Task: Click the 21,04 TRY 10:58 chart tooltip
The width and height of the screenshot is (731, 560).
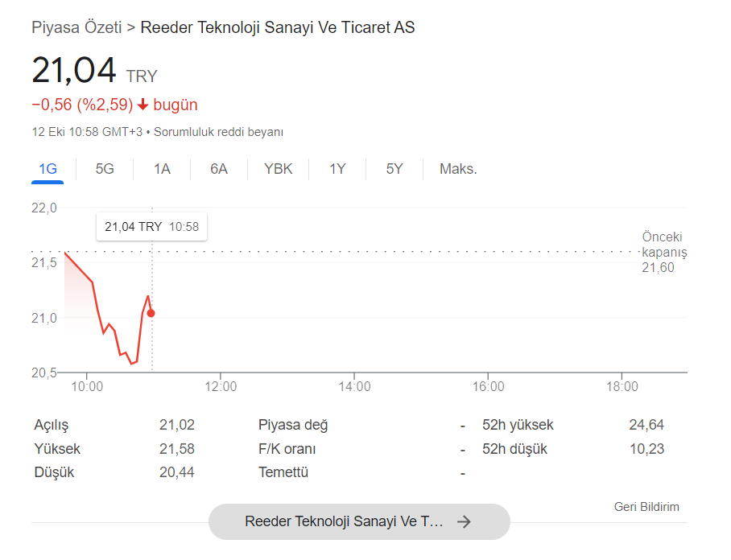Action: pos(151,227)
